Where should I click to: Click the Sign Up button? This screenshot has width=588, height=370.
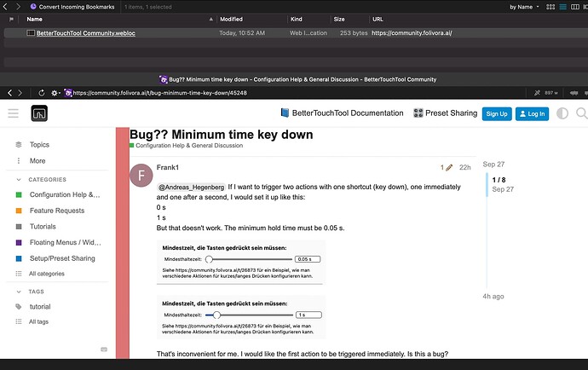coord(495,113)
